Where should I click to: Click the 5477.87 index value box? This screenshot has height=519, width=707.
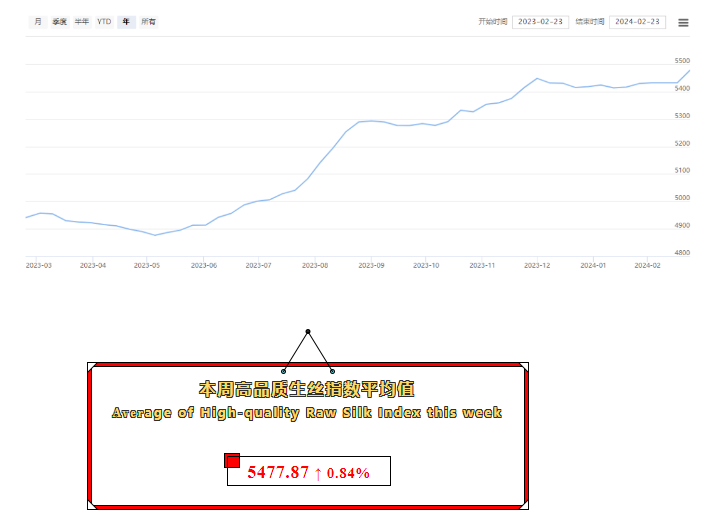(308, 472)
